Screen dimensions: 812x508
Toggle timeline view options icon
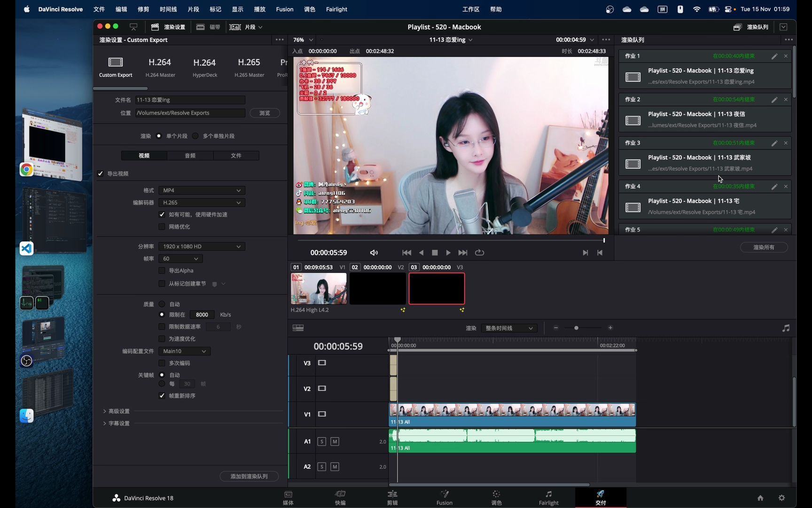point(298,328)
